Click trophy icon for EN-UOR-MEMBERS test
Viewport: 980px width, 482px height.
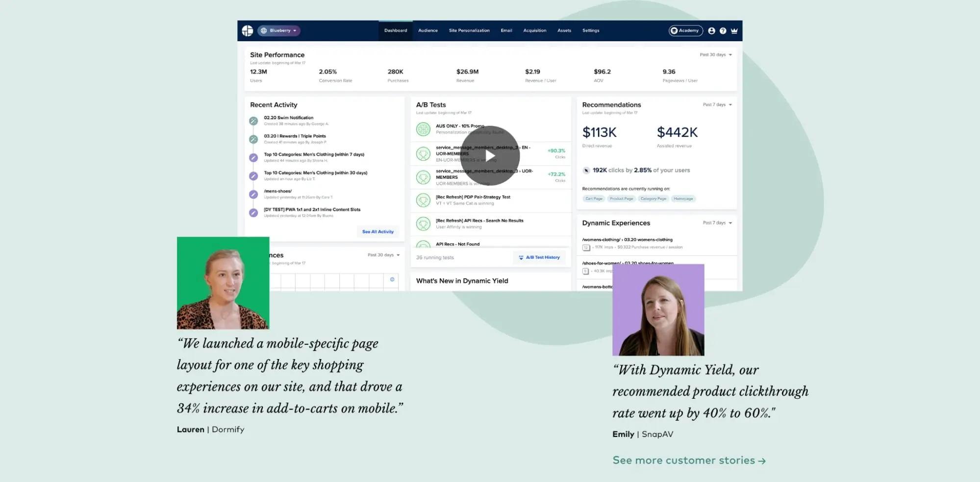click(423, 154)
